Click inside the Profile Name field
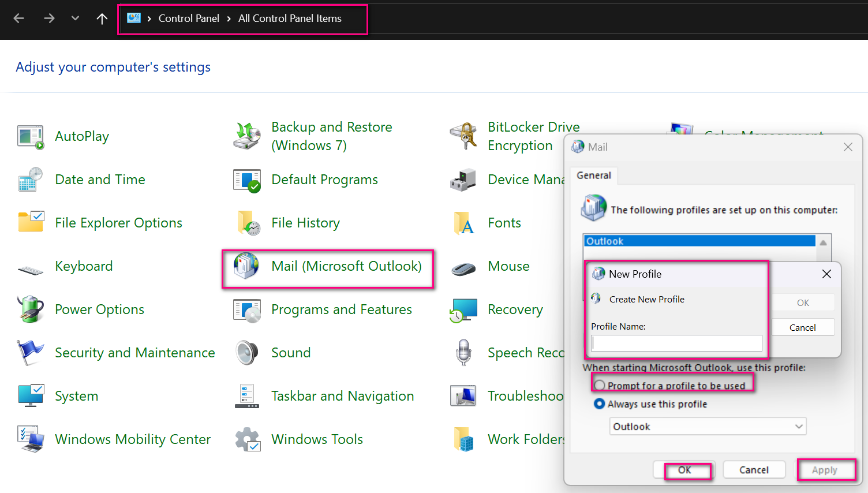 tap(675, 342)
